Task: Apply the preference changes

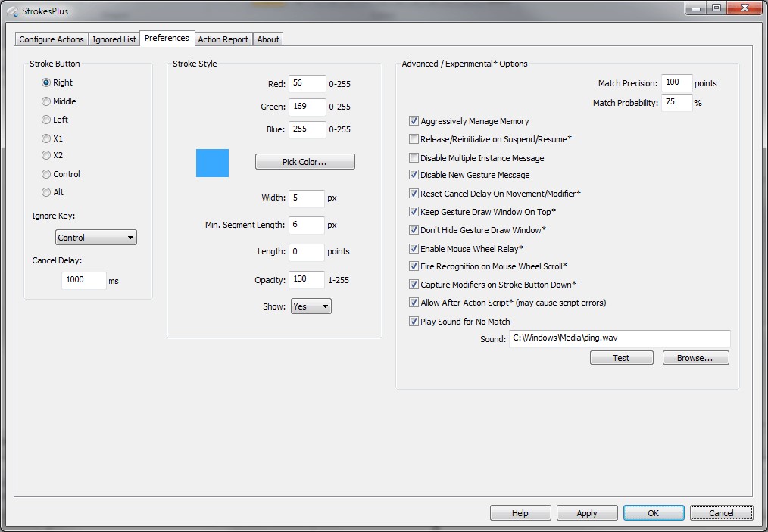Action: tap(587, 513)
